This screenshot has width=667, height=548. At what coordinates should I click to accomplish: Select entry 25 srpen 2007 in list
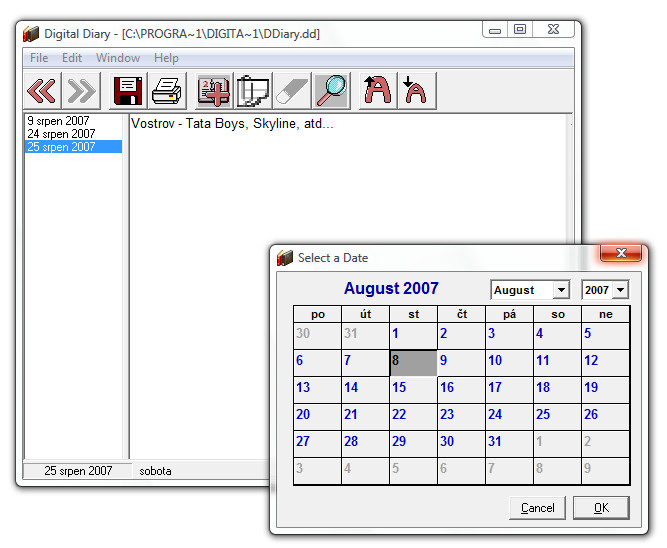point(74,147)
